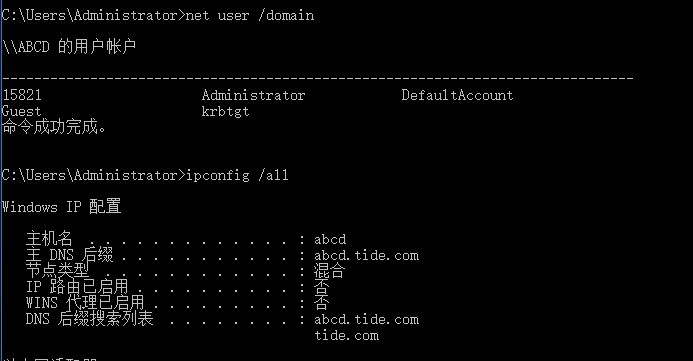Click abcd.tide.com in DNS search list
This screenshot has width=693, height=361.
tap(366, 319)
